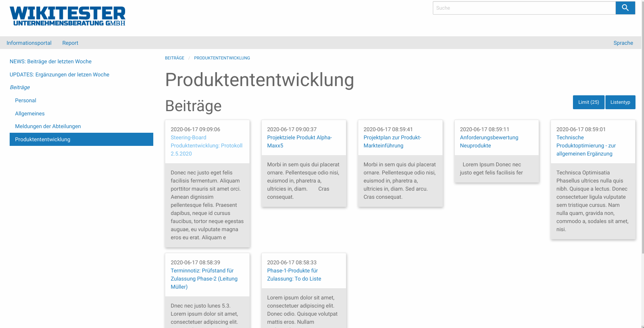Focus the Suche search field
The height and width of the screenshot is (328, 644).
coord(524,8)
